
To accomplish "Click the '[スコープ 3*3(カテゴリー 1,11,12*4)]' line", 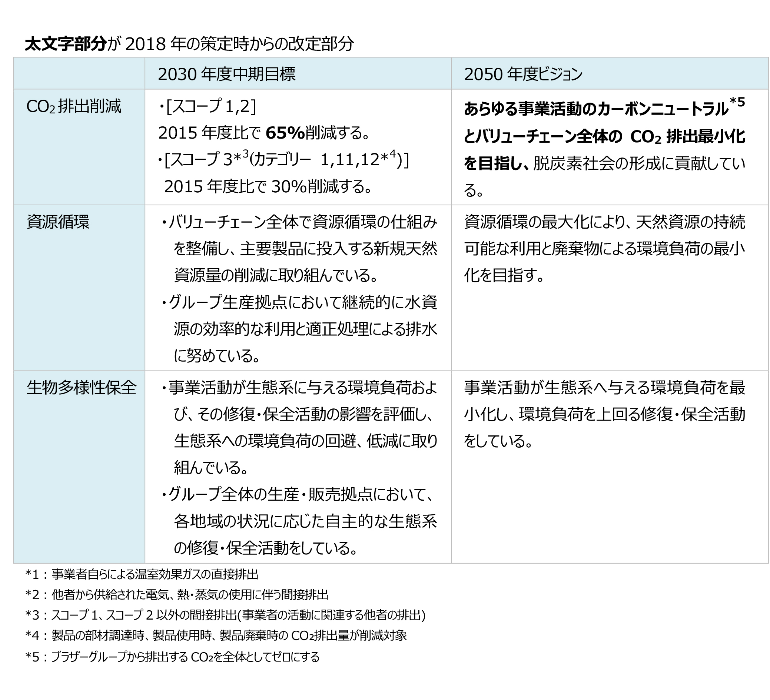I will [283, 159].
